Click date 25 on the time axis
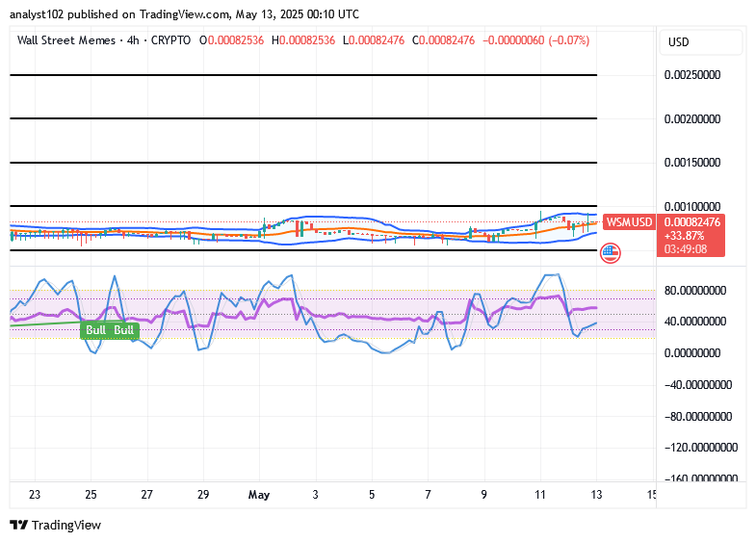 tap(91, 495)
